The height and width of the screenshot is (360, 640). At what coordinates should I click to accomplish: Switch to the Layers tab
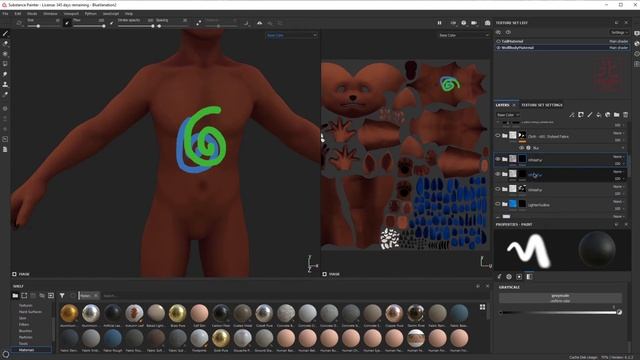(502, 105)
